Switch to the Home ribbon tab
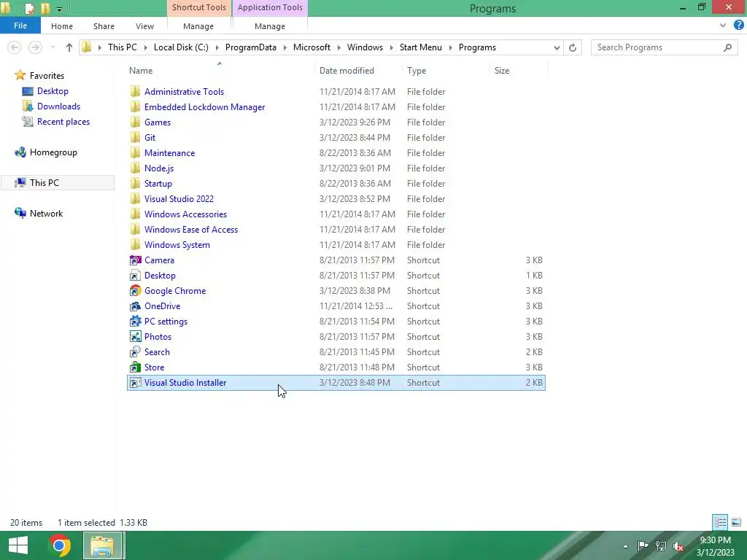747x560 pixels. point(62,26)
